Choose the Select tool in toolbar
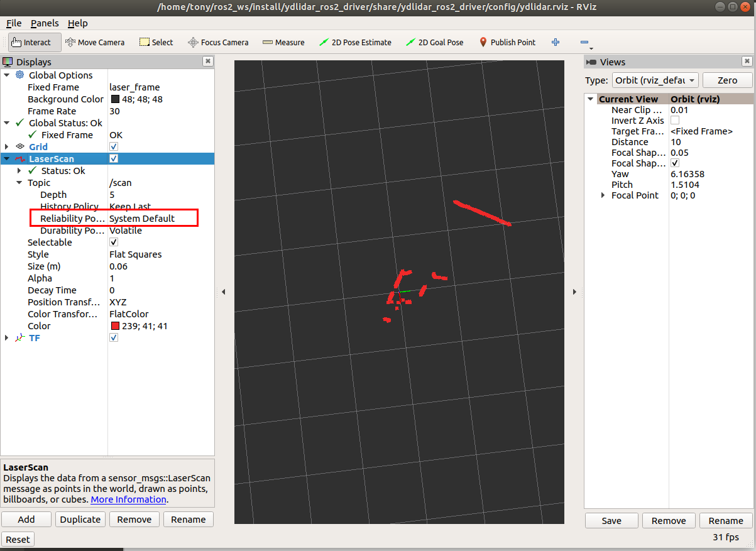The width and height of the screenshot is (756, 551). (156, 42)
